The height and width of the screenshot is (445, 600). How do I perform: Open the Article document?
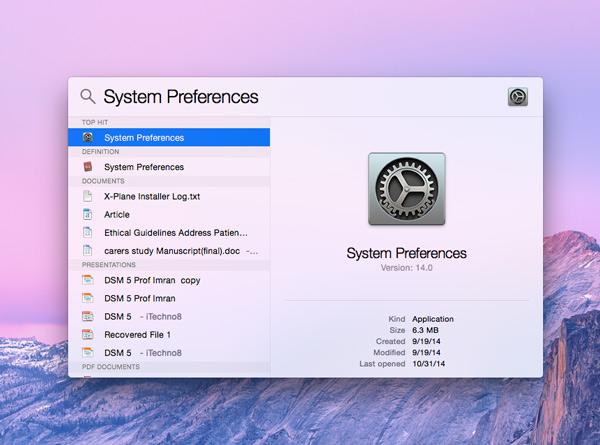169,214
